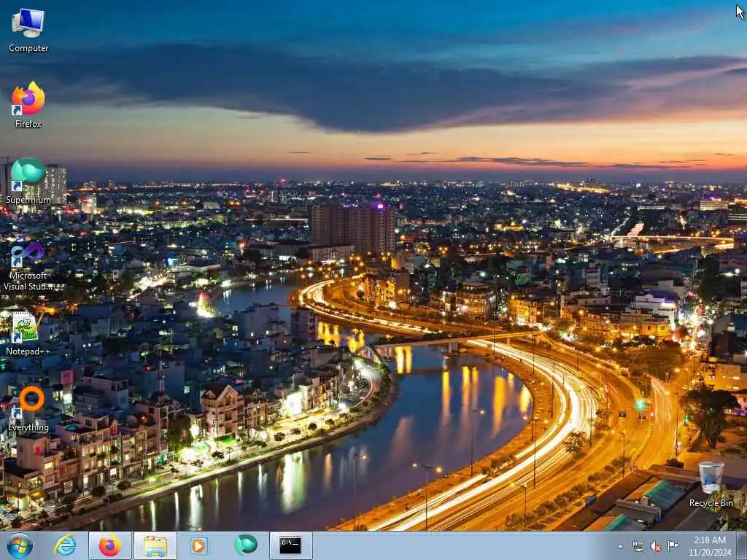The height and width of the screenshot is (560, 747).
Task: Open the Windows Start menu
Action: tap(20, 545)
